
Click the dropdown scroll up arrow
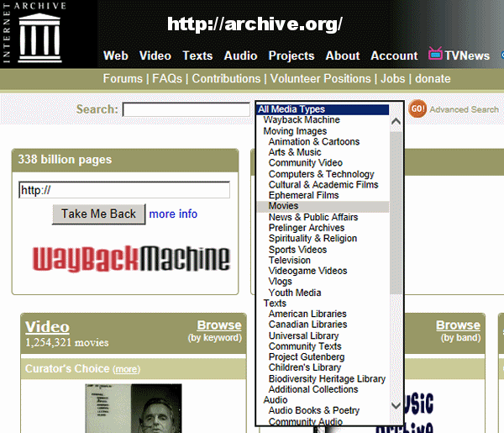pyautogui.click(x=396, y=122)
